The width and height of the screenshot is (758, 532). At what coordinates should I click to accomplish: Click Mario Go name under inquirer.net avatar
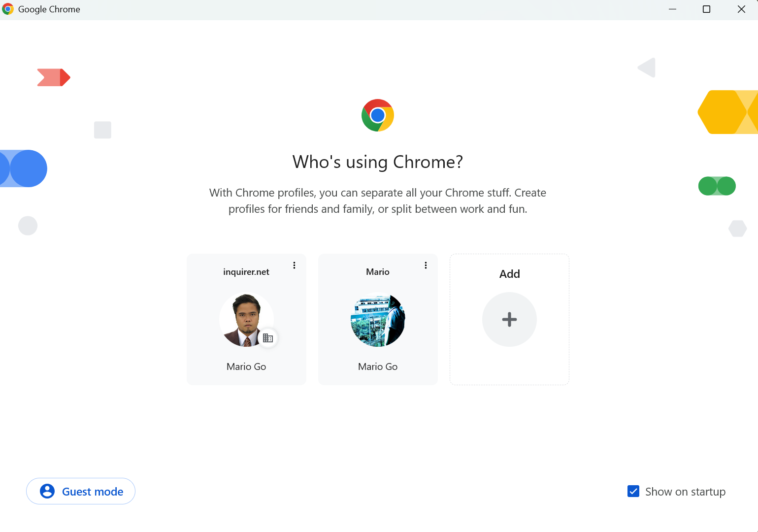[246, 366]
